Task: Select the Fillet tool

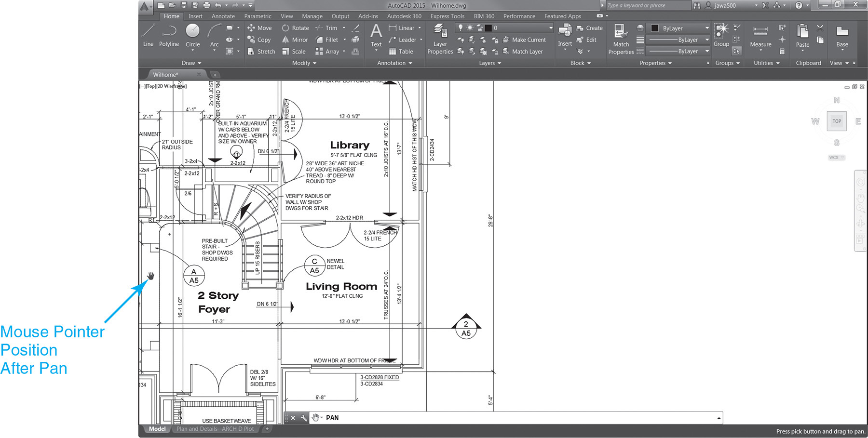Action: (327, 40)
